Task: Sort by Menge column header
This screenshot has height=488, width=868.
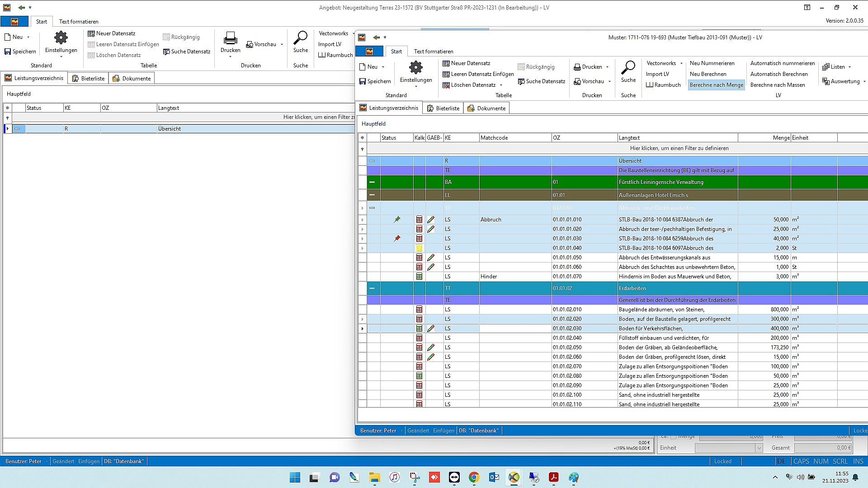Action: (x=764, y=138)
